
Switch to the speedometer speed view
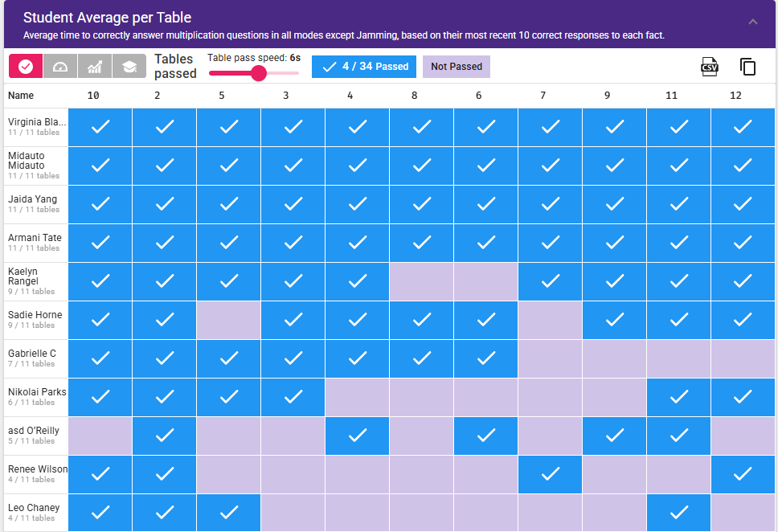point(60,67)
